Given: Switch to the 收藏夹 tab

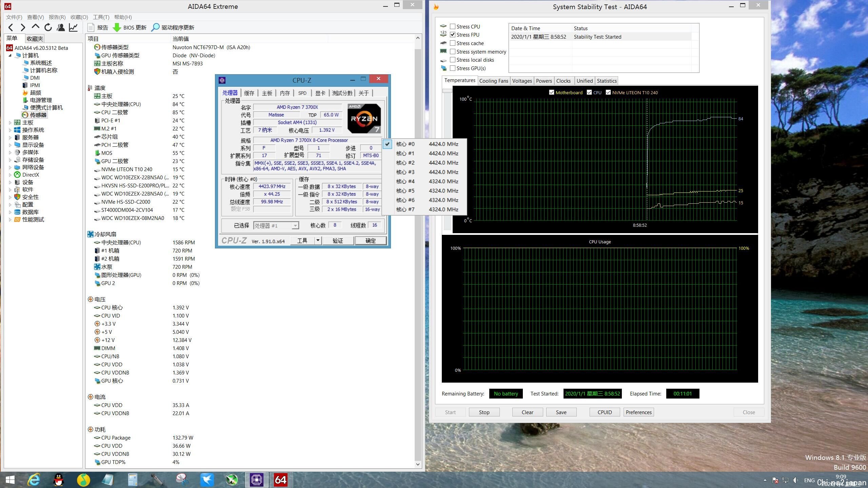Looking at the screenshot, I should tap(35, 39).
